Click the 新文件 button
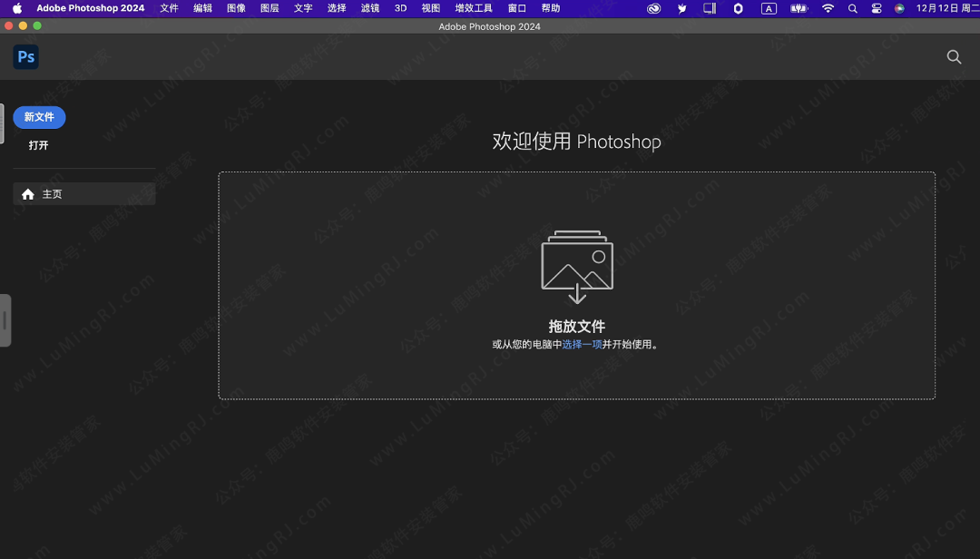The image size is (980, 559). coord(39,117)
